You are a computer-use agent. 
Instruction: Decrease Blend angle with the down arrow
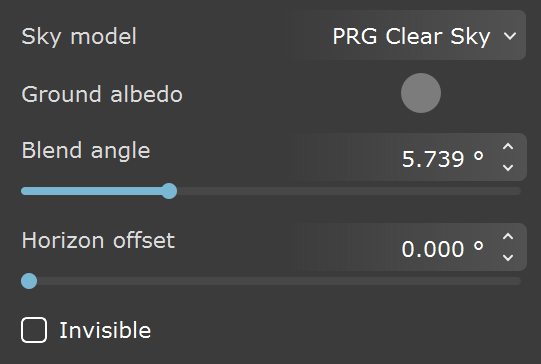coord(508,168)
